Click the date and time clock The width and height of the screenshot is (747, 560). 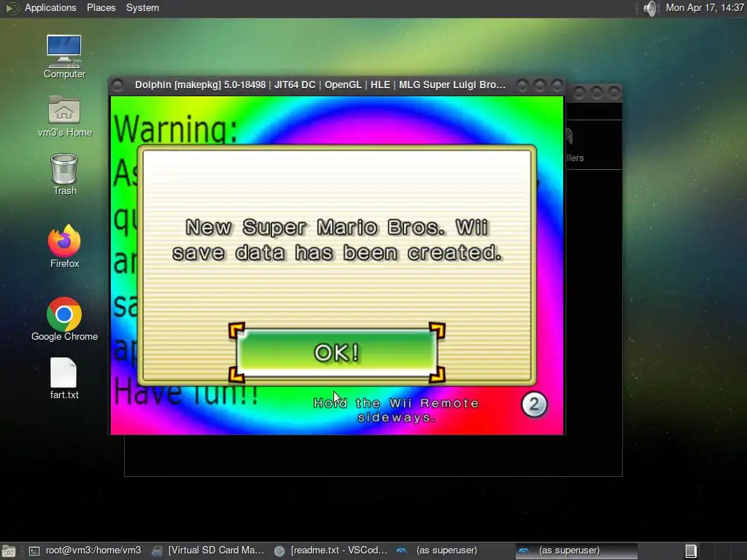[x=705, y=7]
